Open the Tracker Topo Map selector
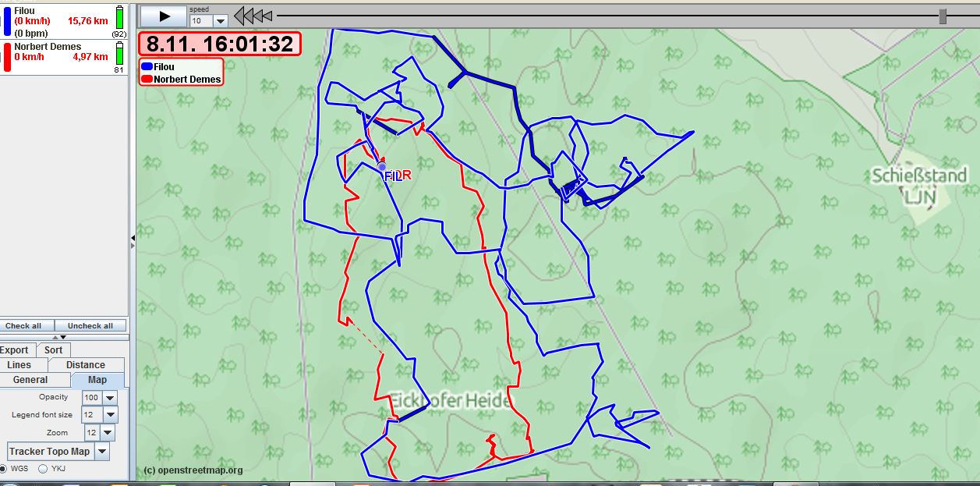Viewport: 980px width, 486px height. tap(101, 451)
